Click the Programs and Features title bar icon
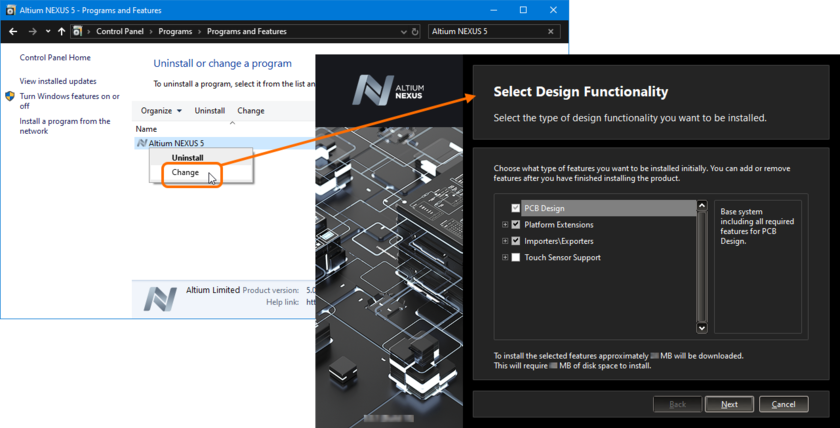This screenshot has width=840, height=428. (10, 11)
